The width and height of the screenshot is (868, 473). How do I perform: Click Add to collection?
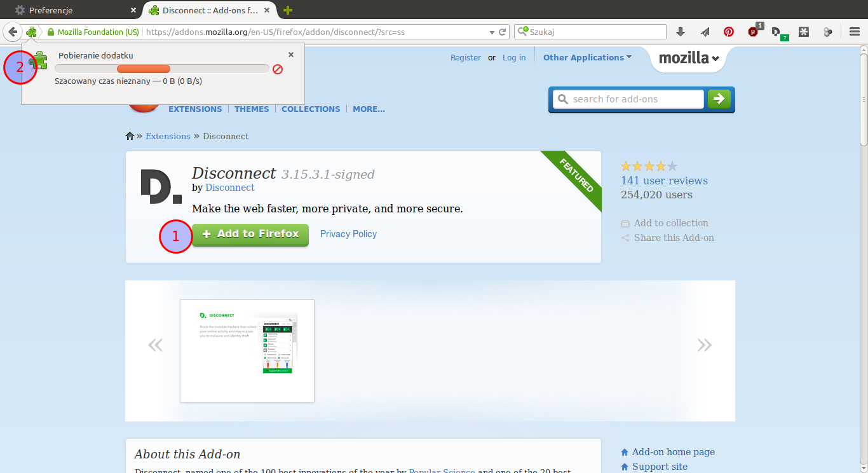pos(664,223)
